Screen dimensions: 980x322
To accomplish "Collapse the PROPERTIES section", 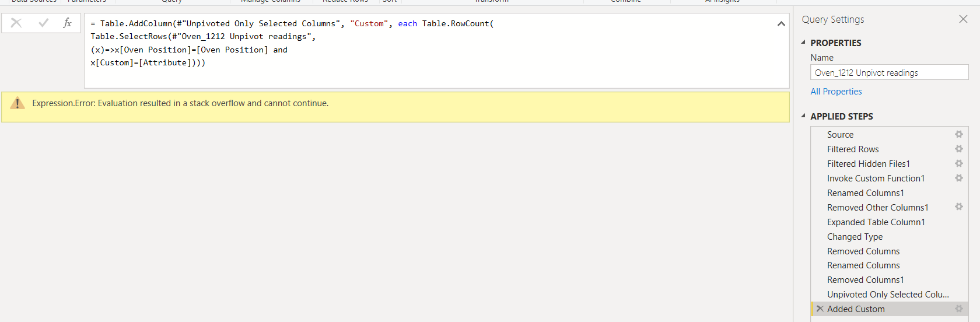I will tap(803, 43).
